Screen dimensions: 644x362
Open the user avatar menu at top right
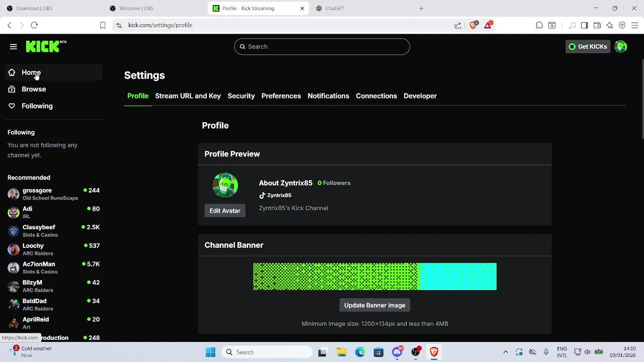tap(620, 47)
